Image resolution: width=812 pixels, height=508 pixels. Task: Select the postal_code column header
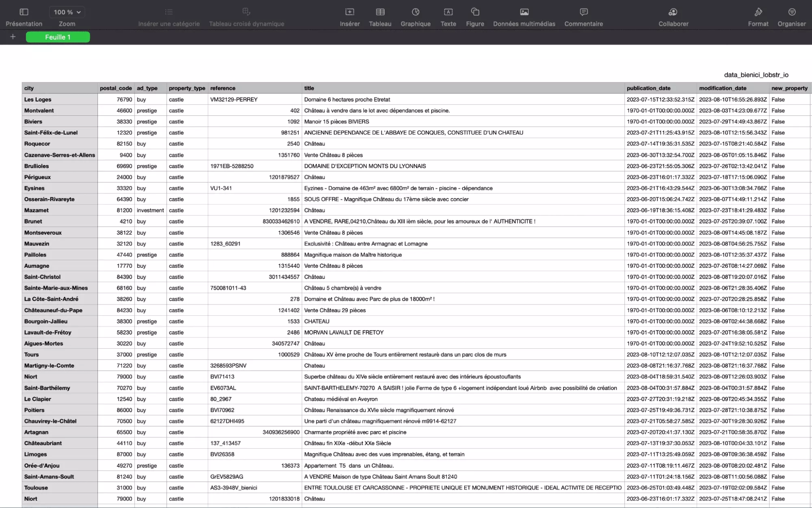tap(116, 88)
